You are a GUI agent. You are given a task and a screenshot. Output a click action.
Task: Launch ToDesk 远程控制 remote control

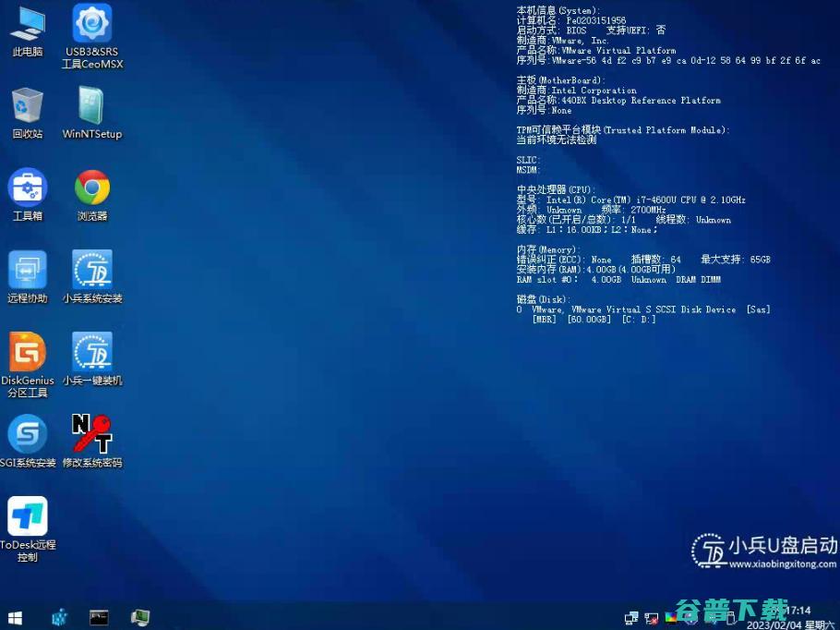(x=28, y=517)
